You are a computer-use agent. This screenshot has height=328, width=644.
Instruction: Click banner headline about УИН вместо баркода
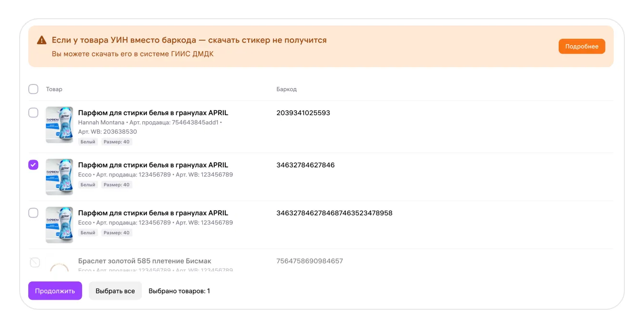tap(189, 40)
